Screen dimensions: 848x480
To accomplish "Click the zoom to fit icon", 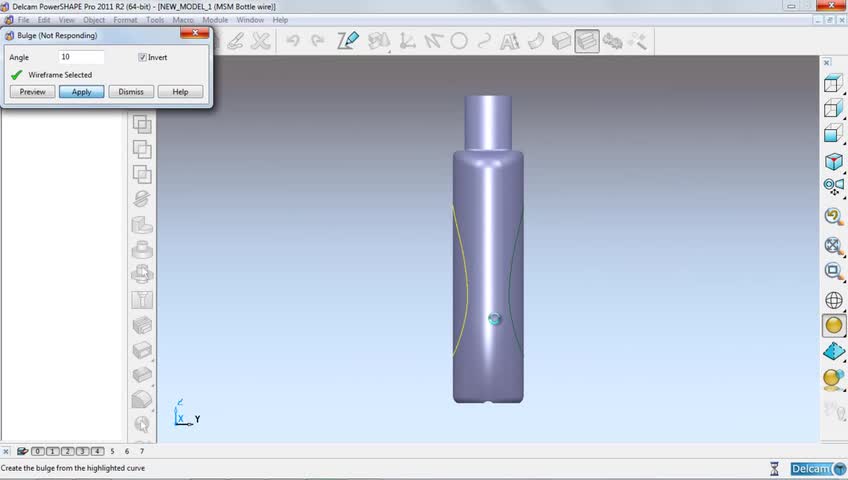I will click(833, 245).
